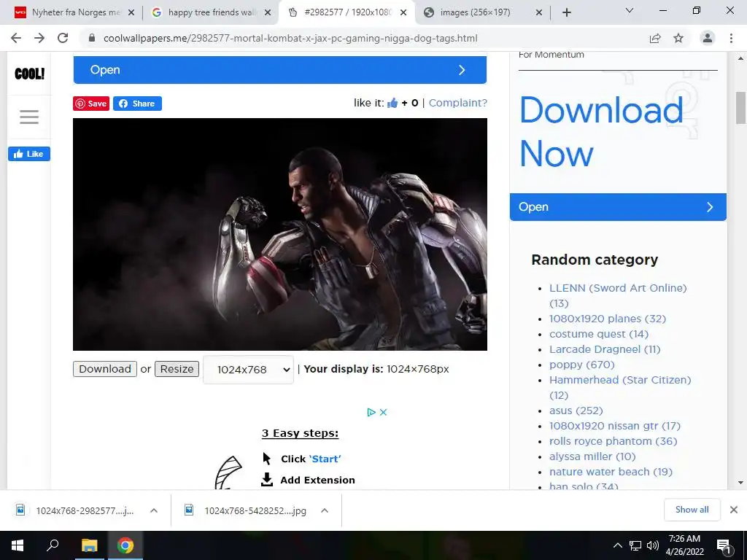747x560 pixels.
Task: Click the Resize button
Action: point(177,369)
